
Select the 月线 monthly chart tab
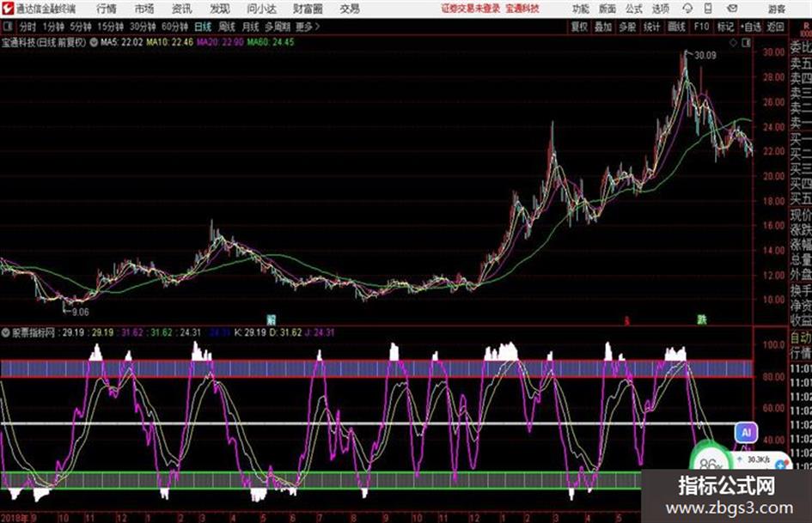point(251,27)
